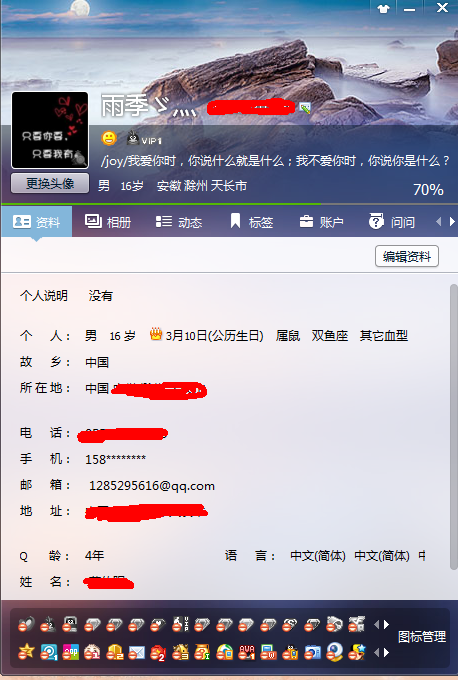Show next icons in top icon row
This screenshot has width=458, height=680.
(386, 624)
